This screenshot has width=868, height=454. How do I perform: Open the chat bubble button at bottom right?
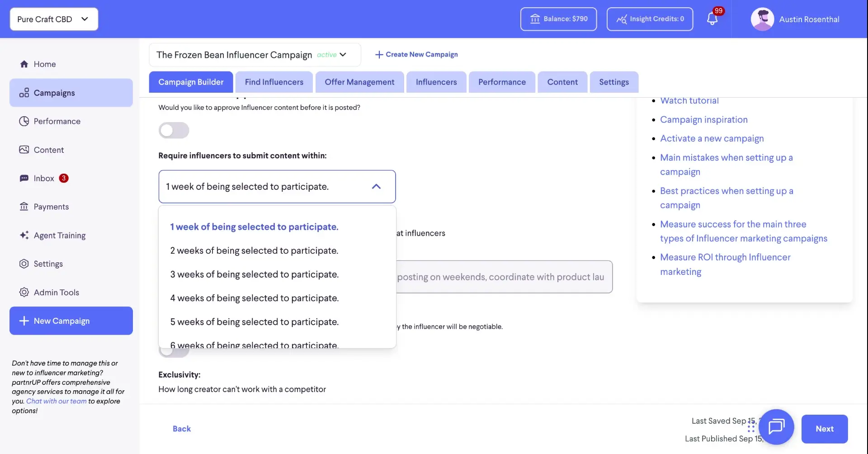(776, 427)
